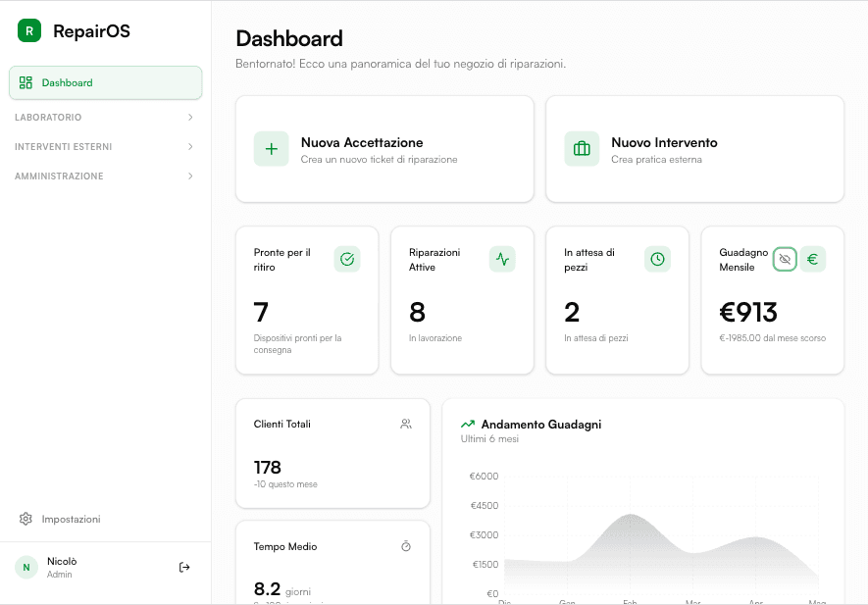This screenshot has width=868, height=605.
Task: Click the €913 monthly earnings value
Action: [x=748, y=312]
